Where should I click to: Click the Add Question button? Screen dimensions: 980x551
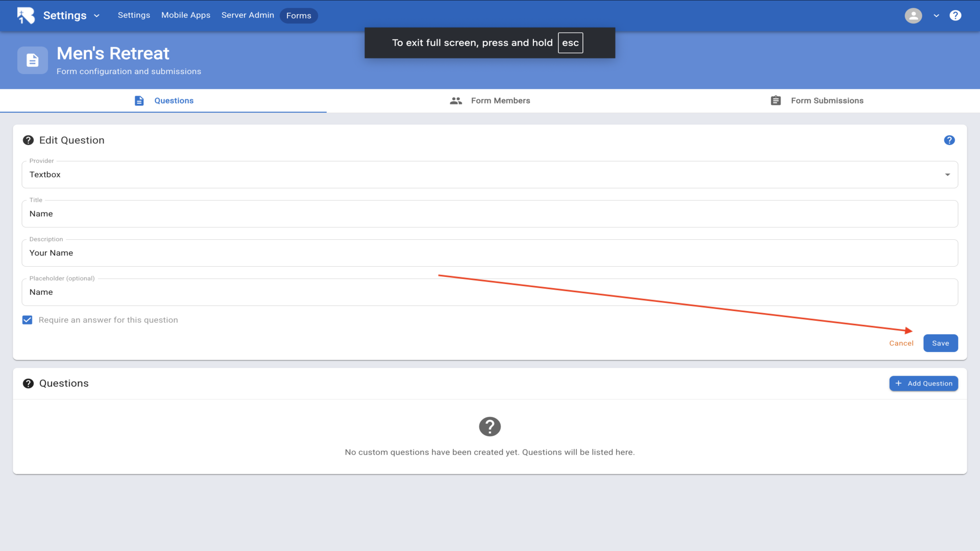click(x=923, y=384)
